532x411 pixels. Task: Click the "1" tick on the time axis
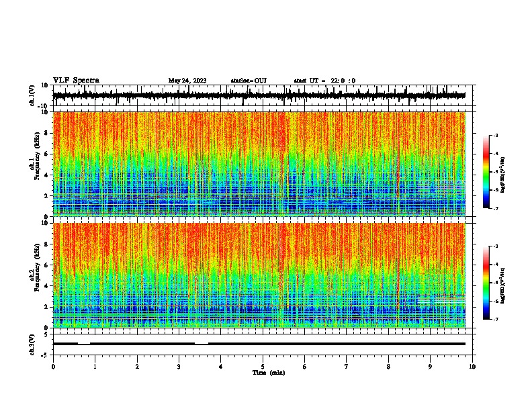[x=95, y=367]
